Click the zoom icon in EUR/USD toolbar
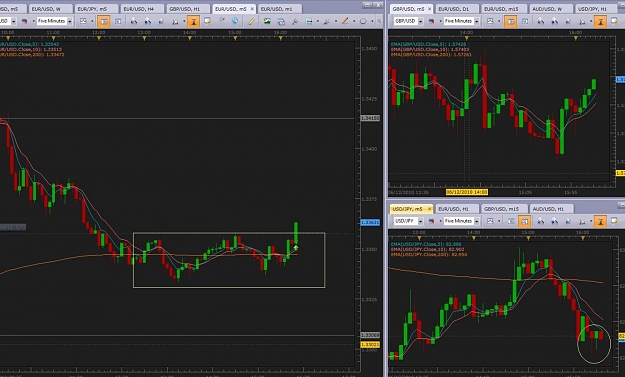The height and width of the screenshot is (377, 625). pyautogui.click(x=175, y=21)
